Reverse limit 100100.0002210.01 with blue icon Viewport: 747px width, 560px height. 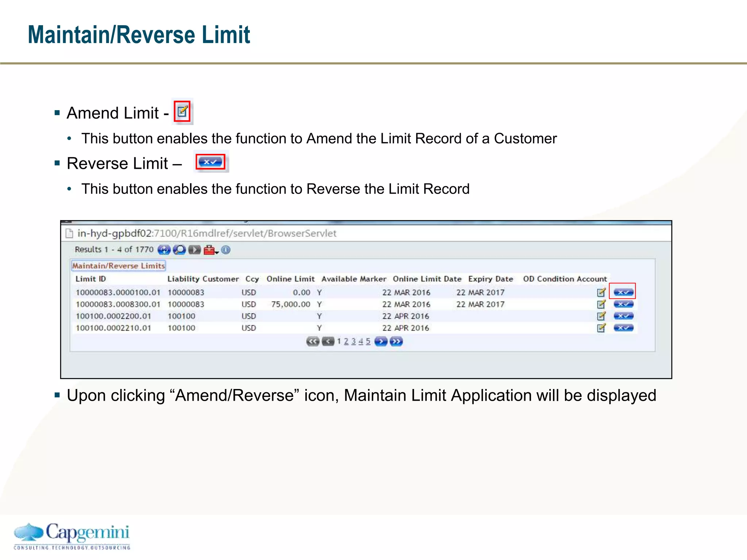pos(623,328)
